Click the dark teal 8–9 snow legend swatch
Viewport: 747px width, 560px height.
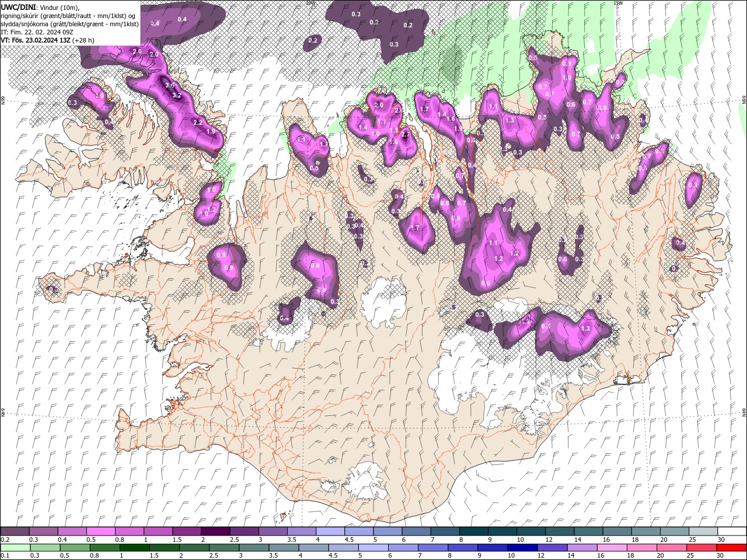[x=473, y=531]
